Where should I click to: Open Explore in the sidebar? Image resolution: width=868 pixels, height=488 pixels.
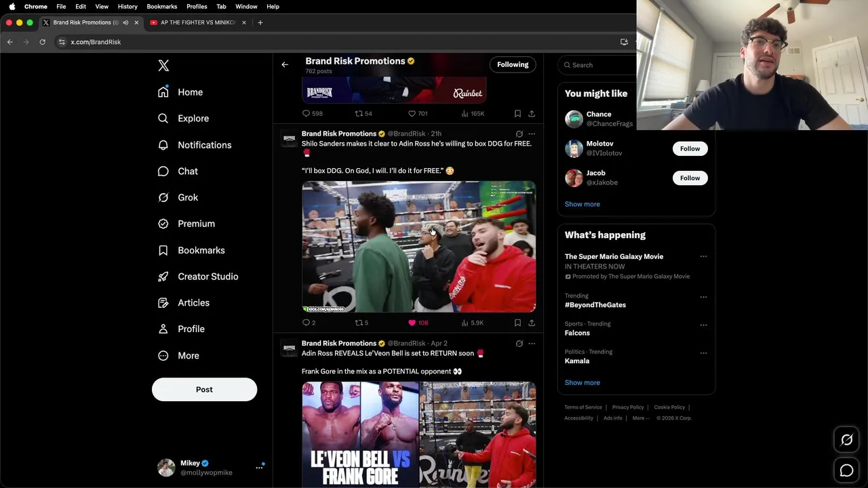coord(183,119)
